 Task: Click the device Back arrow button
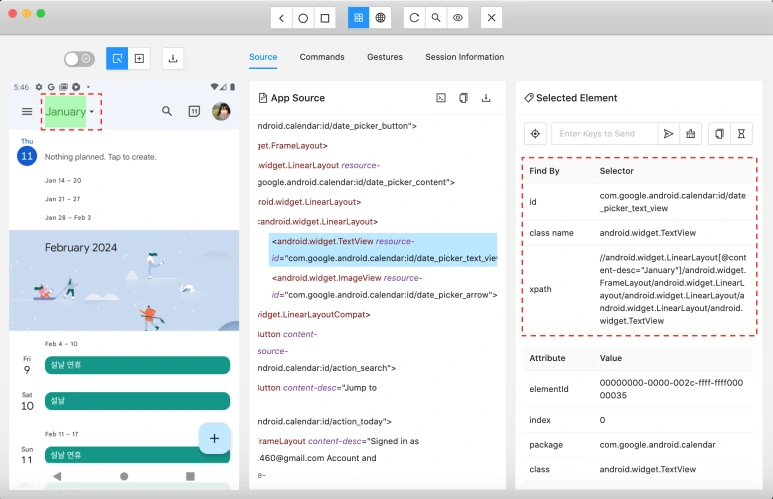click(281, 18)
